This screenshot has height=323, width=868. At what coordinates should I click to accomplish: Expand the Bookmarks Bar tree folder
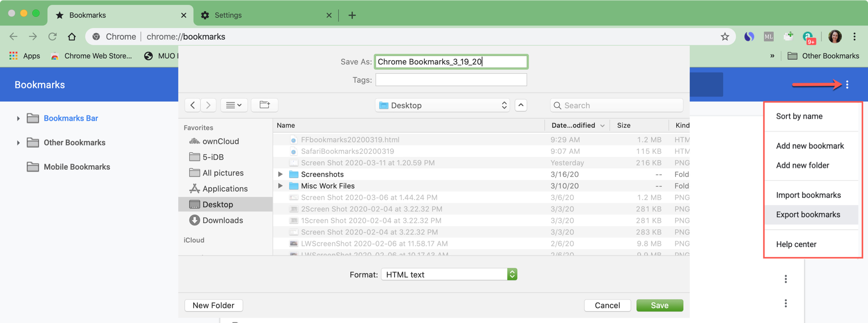pos(18,118)
